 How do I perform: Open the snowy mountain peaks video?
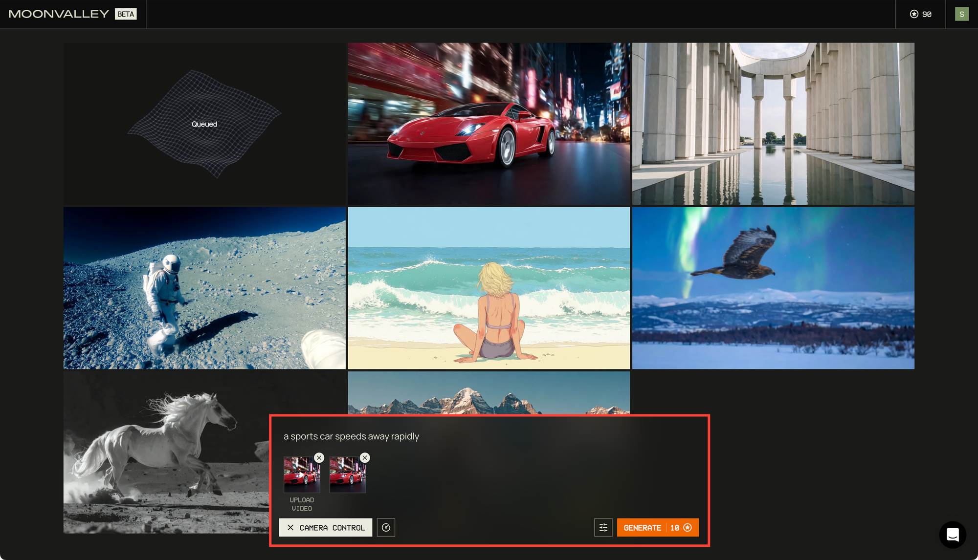489,392
